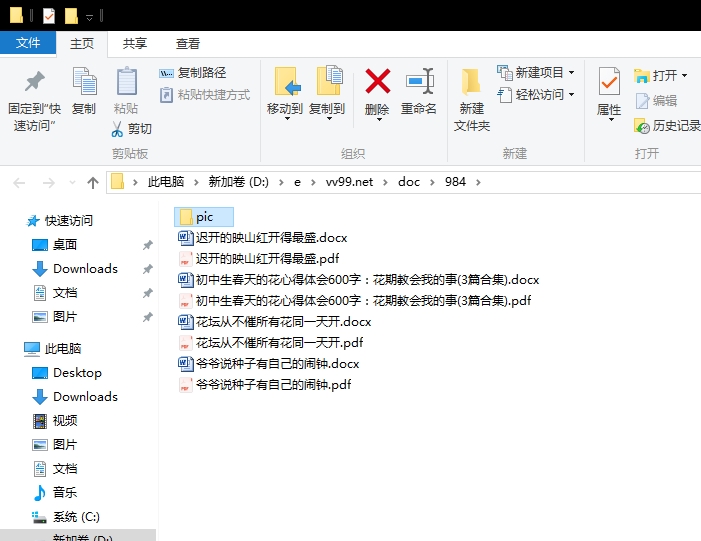This screenshot has width=701, height=541.
Task: Select 爷爷说种子有自己的闹钟.docx
Action: point(269,363)
